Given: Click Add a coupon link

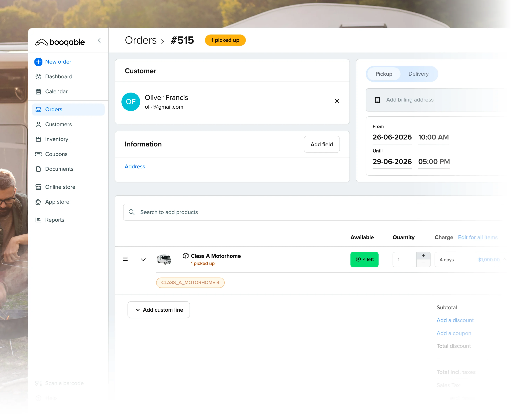Looking at the screenshot, I should (454, 334).
